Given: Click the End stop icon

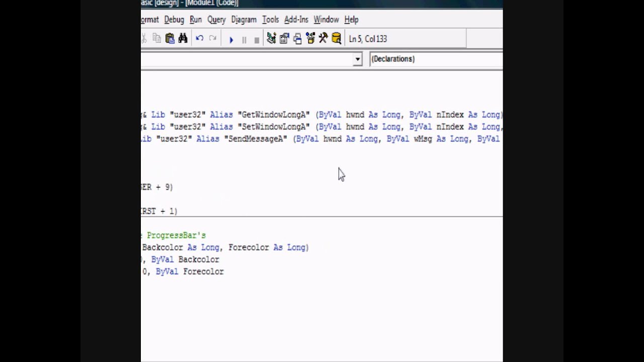Looking at the screenshot, I should click(257, 39).
